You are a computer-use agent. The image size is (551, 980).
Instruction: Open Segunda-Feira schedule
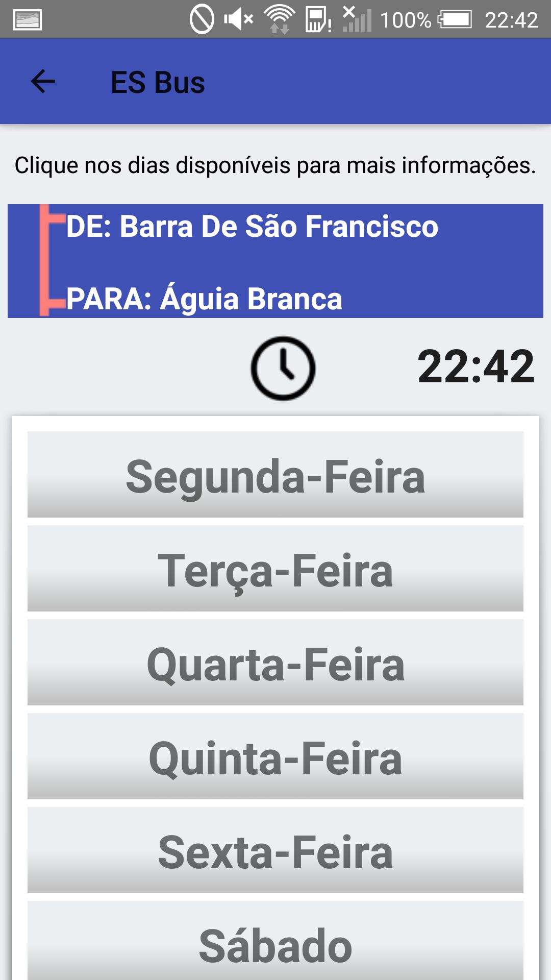click(x=275, y=475)
